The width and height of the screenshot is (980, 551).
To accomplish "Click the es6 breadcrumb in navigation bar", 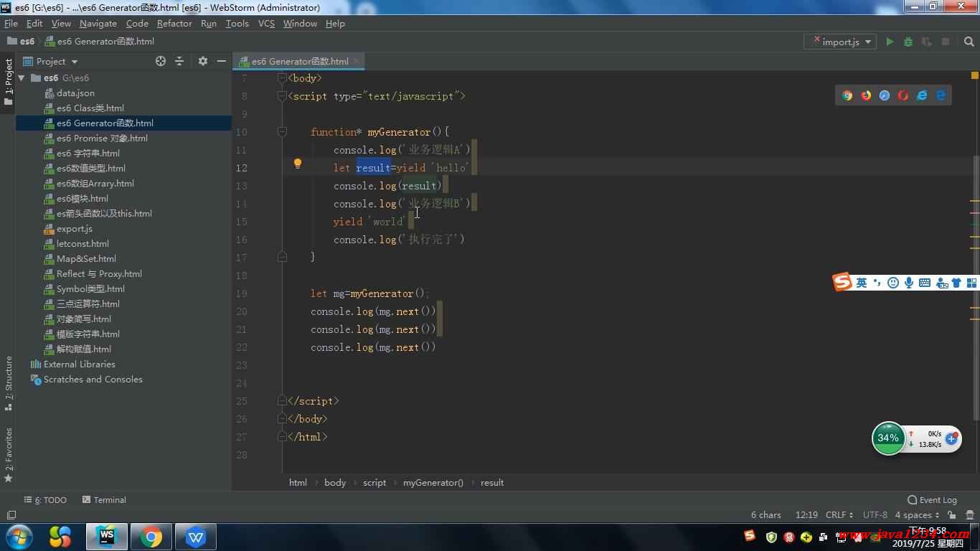I will click(21, 42).
